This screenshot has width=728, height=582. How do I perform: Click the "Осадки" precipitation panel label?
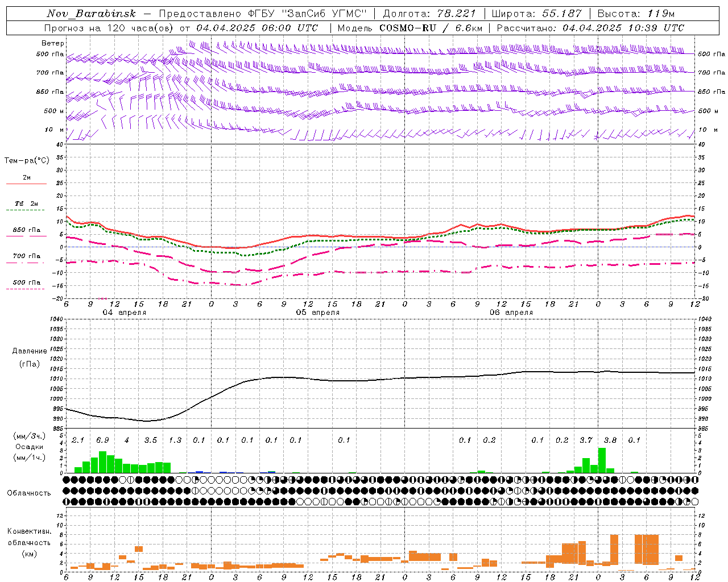pyautogui.click(x=30, y=447)
